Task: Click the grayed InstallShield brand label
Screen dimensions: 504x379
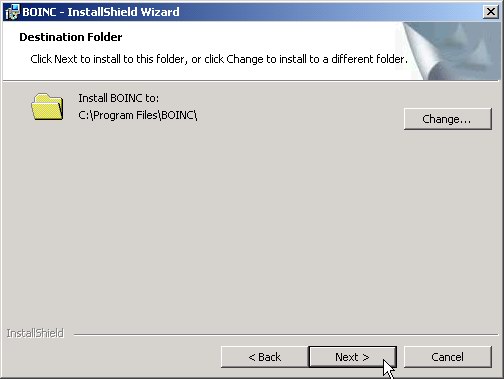Action: tap(35, 333)
